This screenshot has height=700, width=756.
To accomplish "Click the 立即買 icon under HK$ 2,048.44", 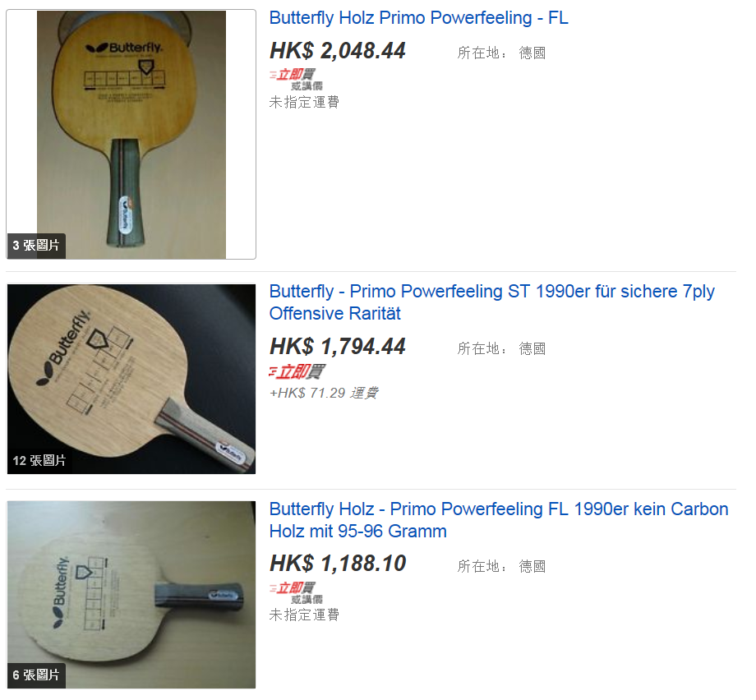I will click(x=293, y=75).
